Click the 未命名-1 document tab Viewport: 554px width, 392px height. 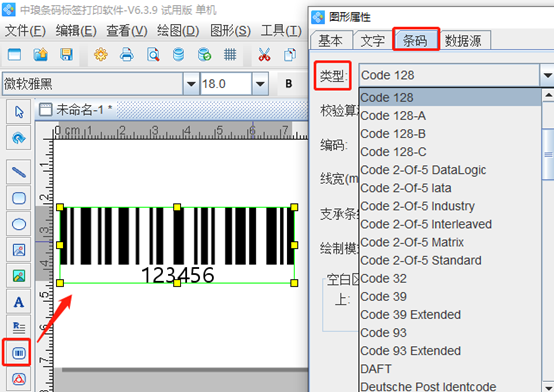76,110
